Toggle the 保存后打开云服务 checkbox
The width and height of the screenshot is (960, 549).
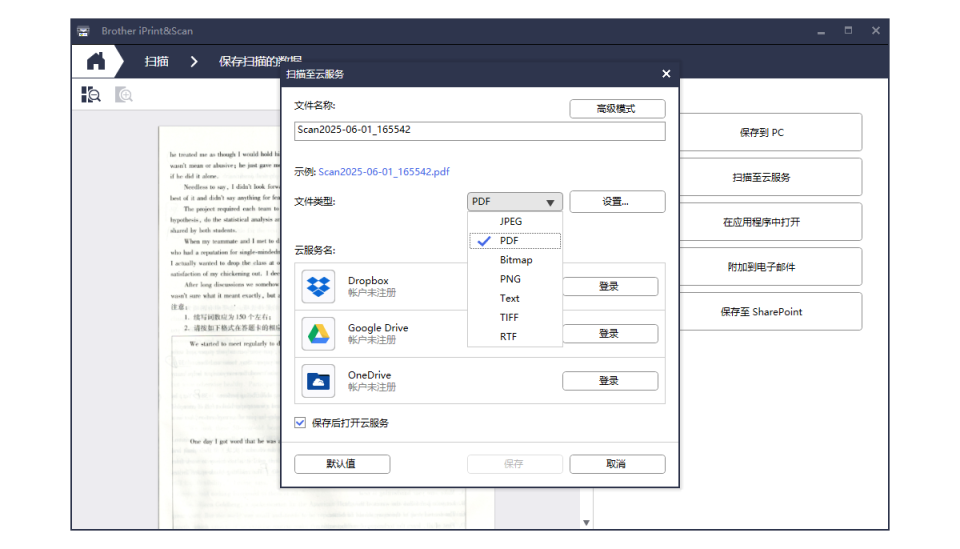pos(300,423)
